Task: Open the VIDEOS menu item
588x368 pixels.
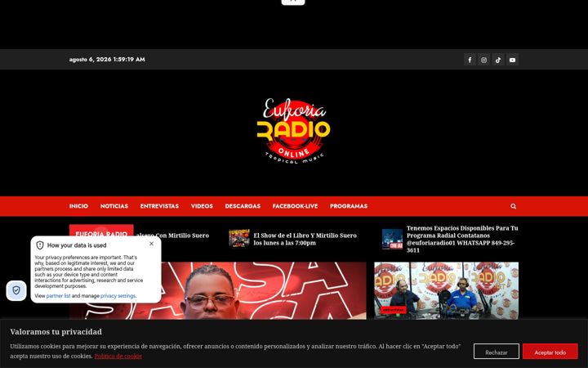Action: pyautogui.click(x=202, y=206)
